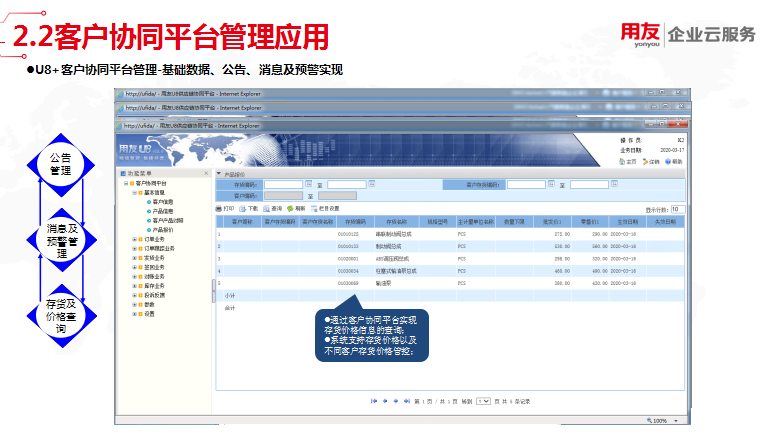Go to the last page arrow
Viewport: 767px width, 440px height.
click(x=406, y=401)
